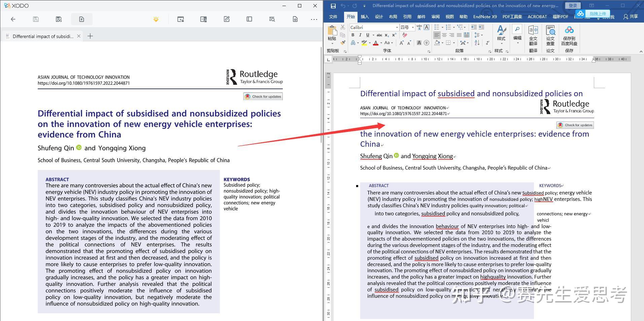Go back using XODO's back arrow
This screenshot has width=644, height=321.
(x=13, y=19)
